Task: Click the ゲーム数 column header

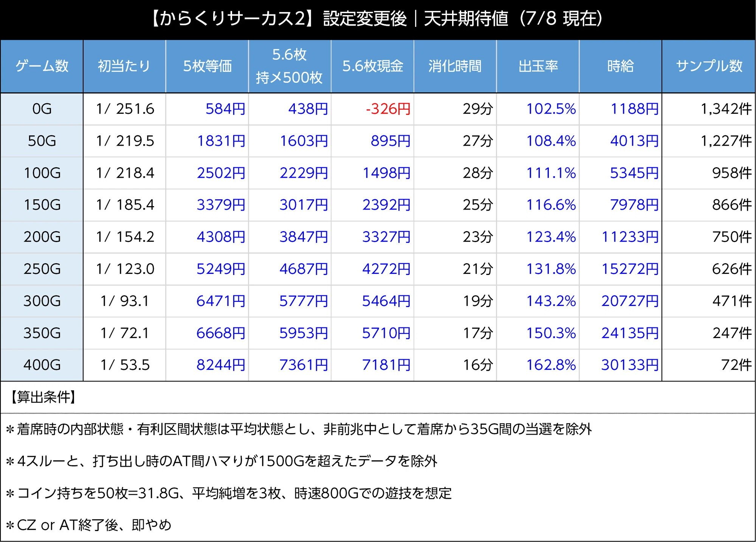Action: 42,66
